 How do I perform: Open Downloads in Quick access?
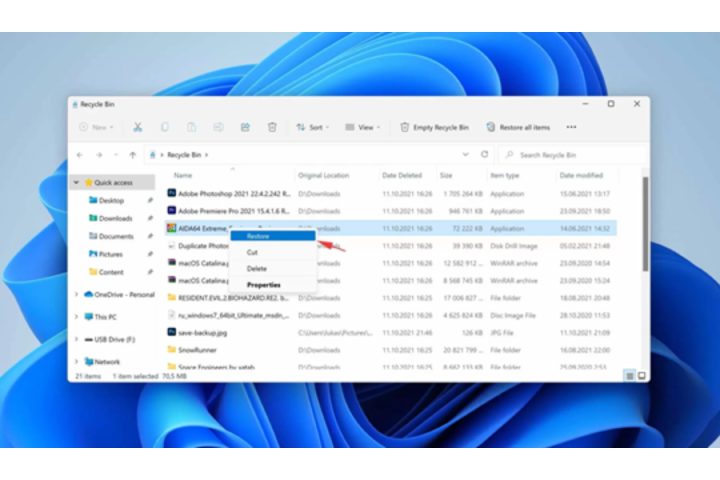[x=115, y=219]
